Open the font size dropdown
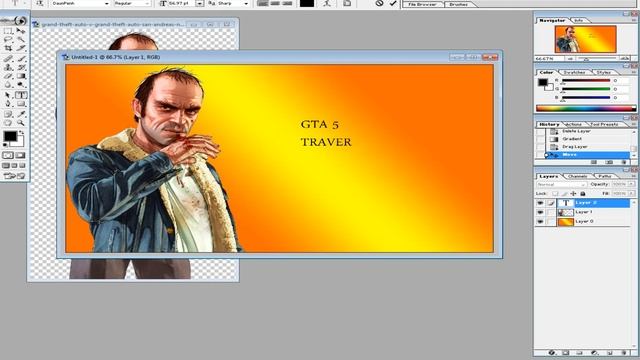 click(200, 3)
